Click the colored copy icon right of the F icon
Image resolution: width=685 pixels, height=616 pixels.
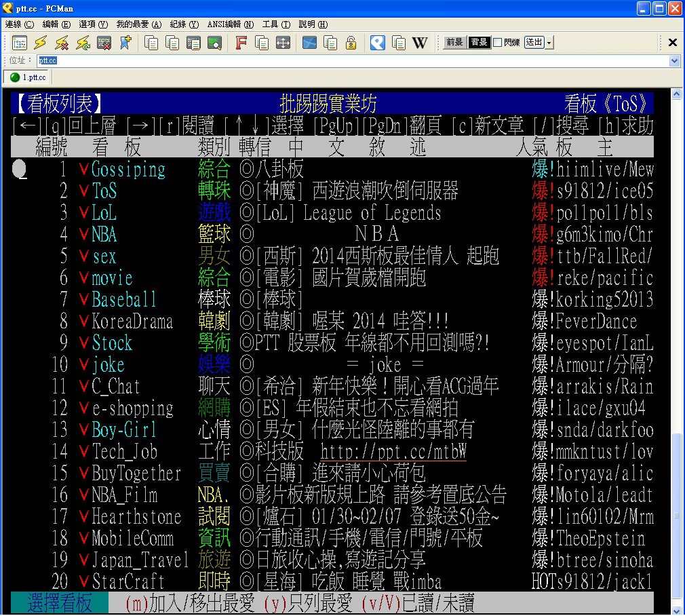262,43
